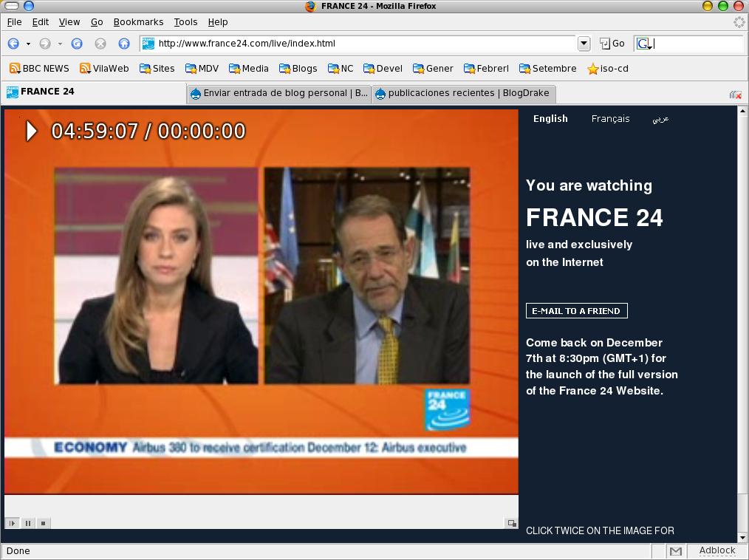This screenshot has height=560, width=749.
Task: Open the Setembre bookmark folder
Action: [x=548, y=68]
